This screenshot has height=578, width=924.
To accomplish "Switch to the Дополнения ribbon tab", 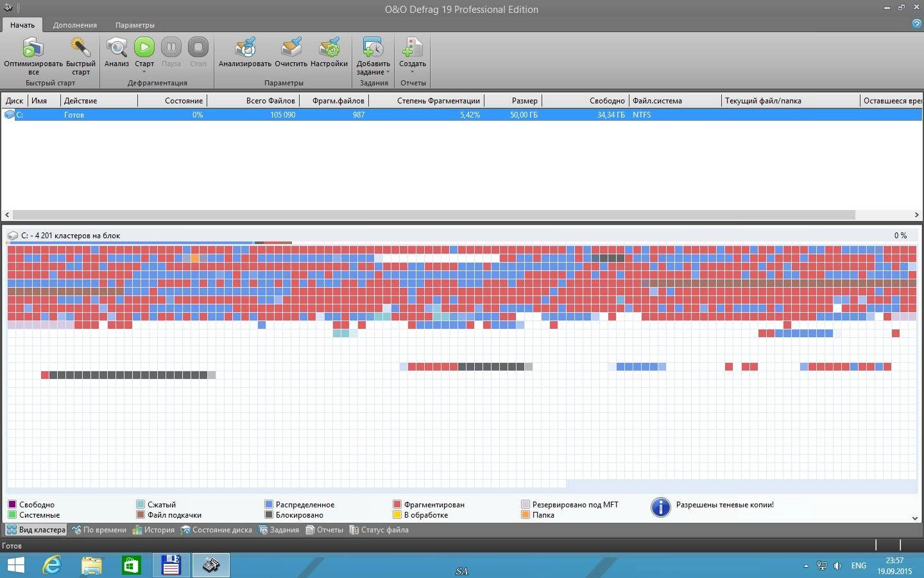I will tap(75, 25).
